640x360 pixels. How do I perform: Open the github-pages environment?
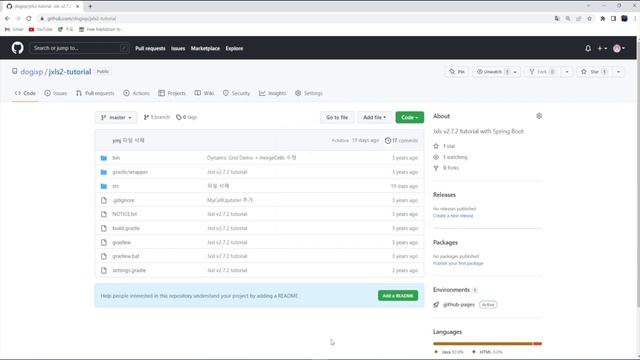click(459, 304)
